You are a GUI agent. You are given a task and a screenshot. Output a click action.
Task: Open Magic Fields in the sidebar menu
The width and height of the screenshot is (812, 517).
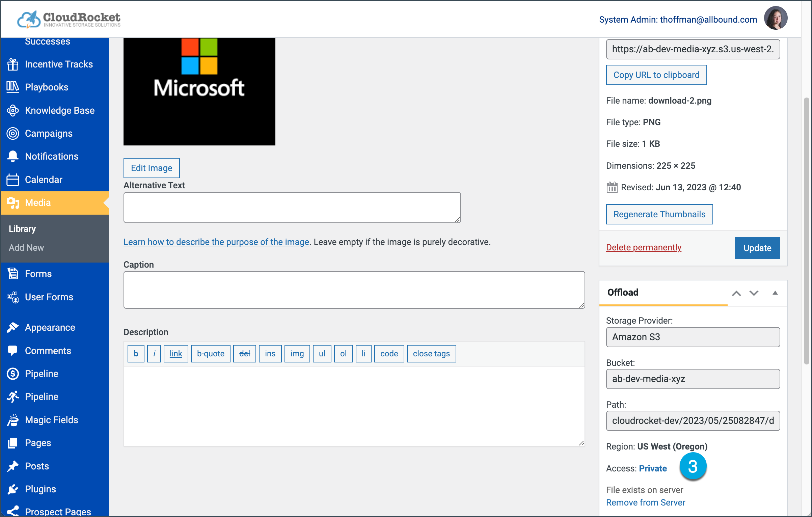click(52, 420)
